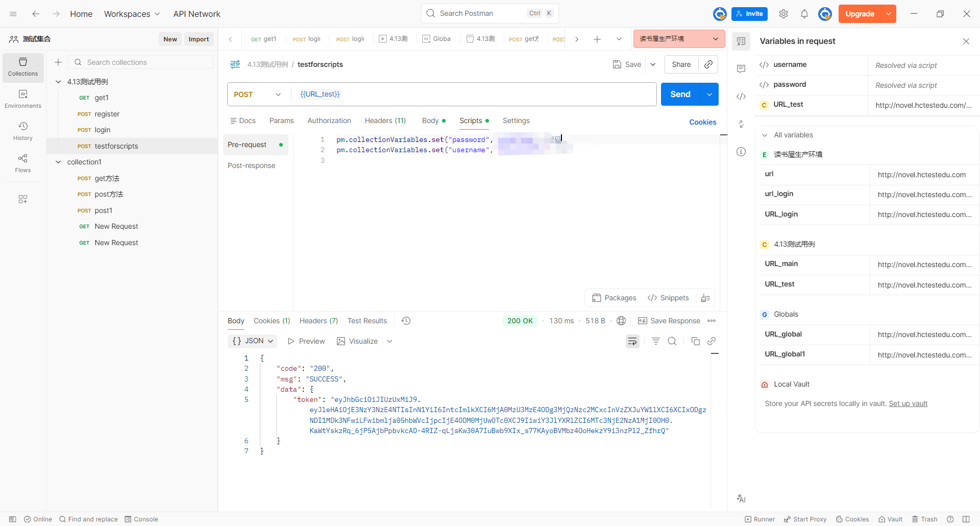Open the Test Results response tab
Viewport: 980px width, 526px height.
click(367, 321)
